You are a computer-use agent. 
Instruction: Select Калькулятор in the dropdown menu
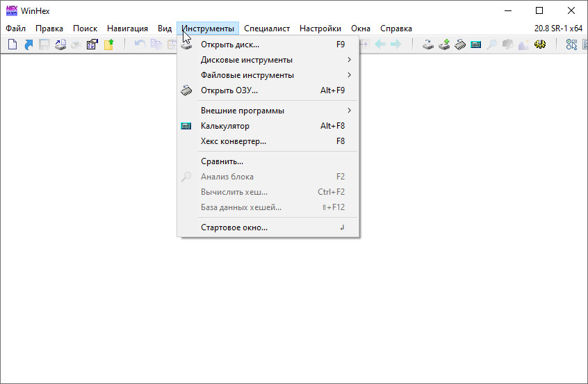(x=268, y=126)
